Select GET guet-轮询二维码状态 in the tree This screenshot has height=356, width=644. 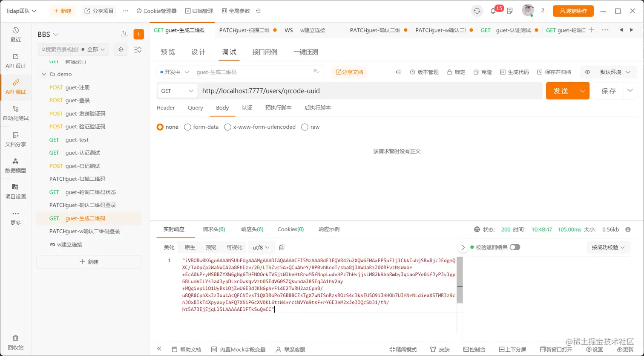(89, 192)
